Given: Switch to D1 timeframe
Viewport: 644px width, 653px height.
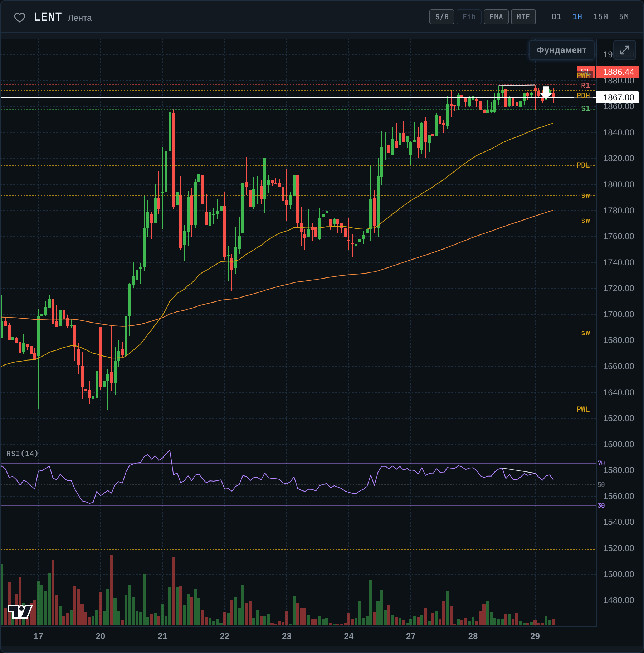Looking at the screenshot, I should (557, 17).
